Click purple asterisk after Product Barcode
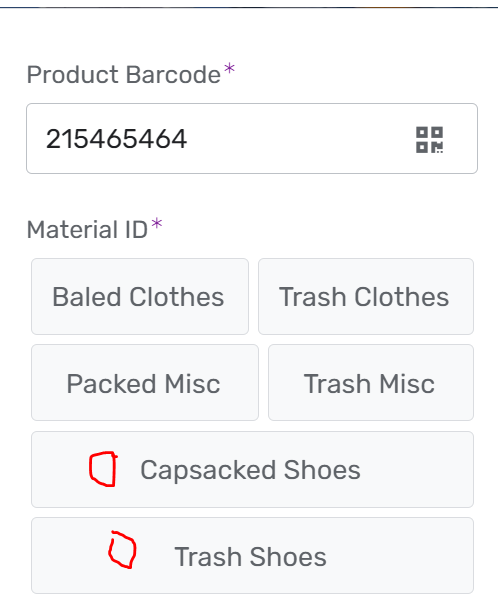Screen dimensions: 498x607 tap(229, 69)
